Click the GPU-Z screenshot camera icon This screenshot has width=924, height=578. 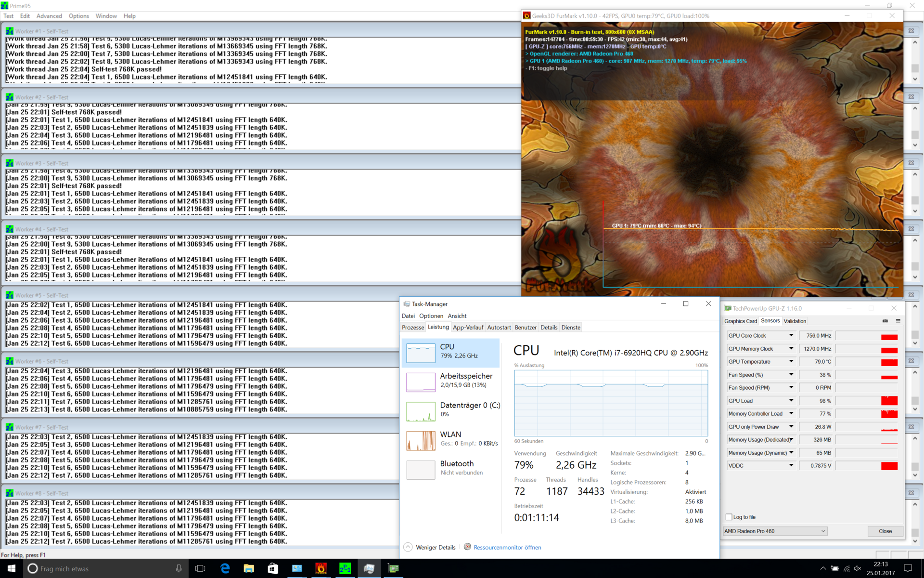pyautogui.click(x=885, y=321)
